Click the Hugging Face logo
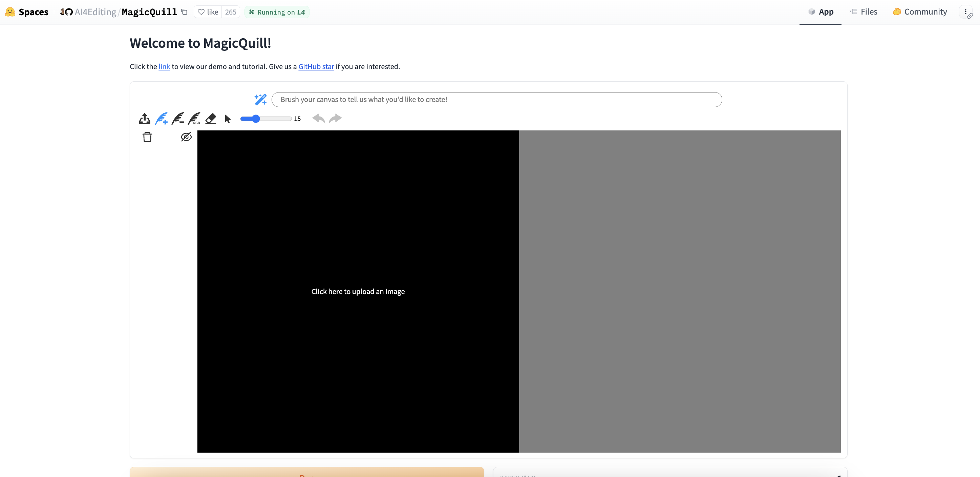The height and width of the screenshot is (477, 980). point(10,12)
